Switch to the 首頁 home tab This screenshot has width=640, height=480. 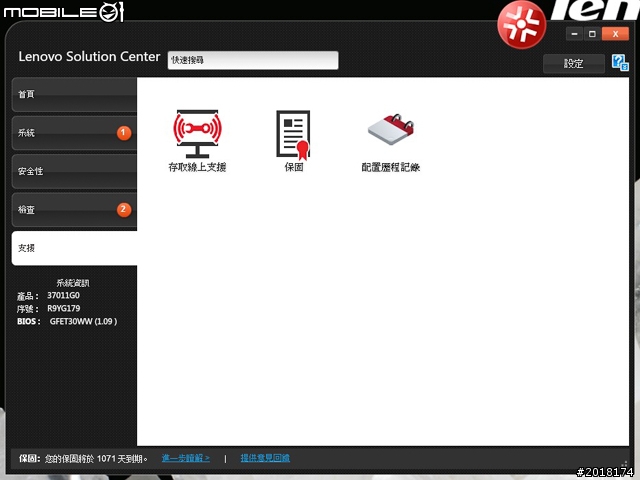pyautogui.click(x=74, y=94)
